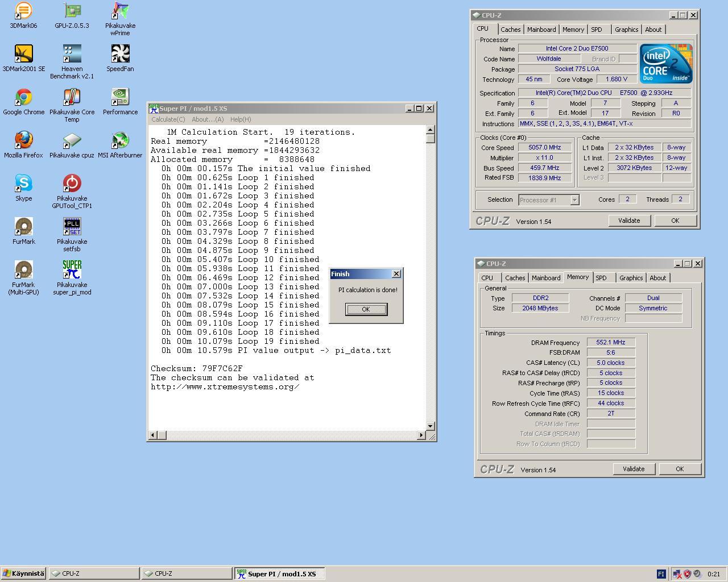
Task: Click the Core Voltage value 1.680 V
Action: pos(617,80)
